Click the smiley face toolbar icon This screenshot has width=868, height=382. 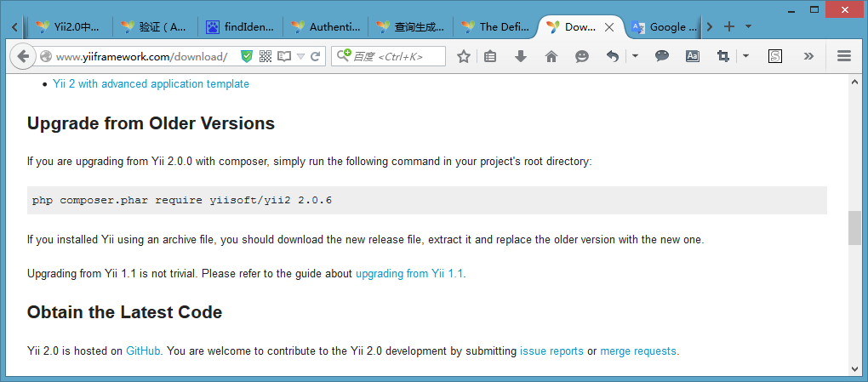tap(582, 56)
